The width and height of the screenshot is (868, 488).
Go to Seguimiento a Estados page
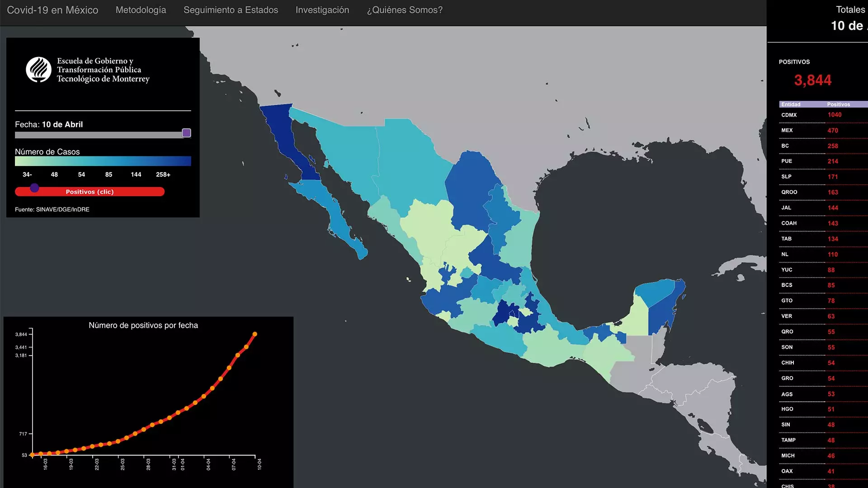231,10
